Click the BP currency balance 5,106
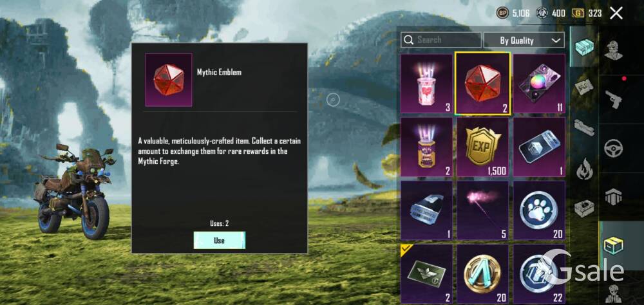The width and height of the screenshot is (644, 305). tap(513, 13)
